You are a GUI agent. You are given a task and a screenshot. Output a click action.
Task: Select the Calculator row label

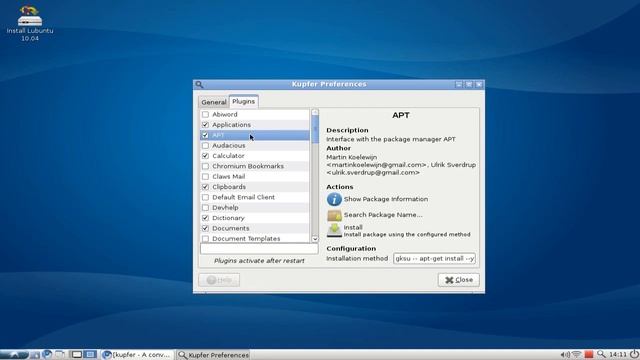point(228,156)
